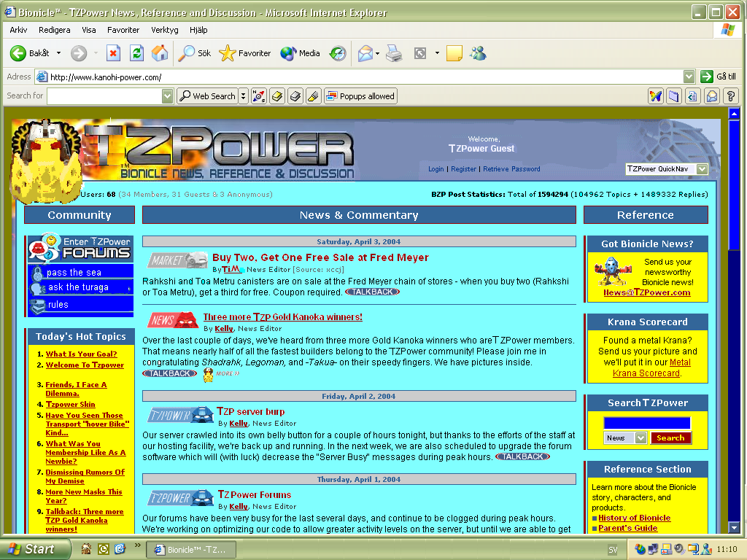Print the page with the printer icon
This screenshot has width=747, height=560.
[x=394, y=52]
